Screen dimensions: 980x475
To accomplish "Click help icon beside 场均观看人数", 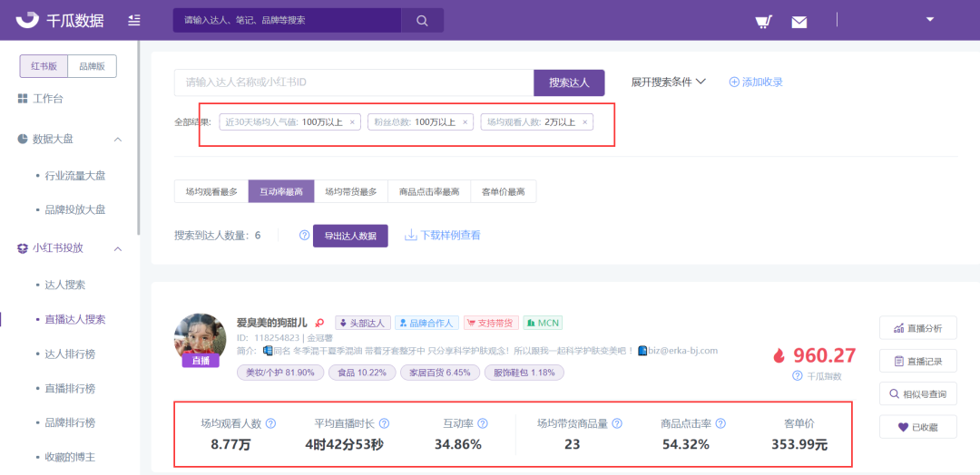I will (x=270, y=423).
